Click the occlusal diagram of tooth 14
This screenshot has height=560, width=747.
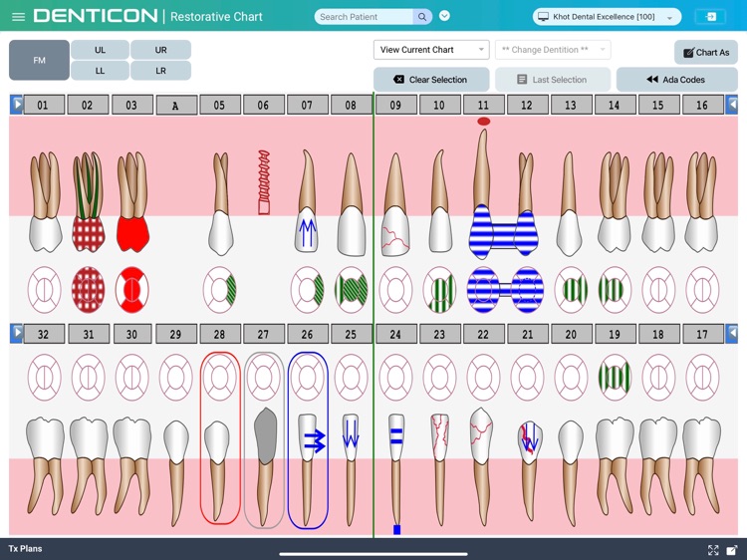coord(615,290)
